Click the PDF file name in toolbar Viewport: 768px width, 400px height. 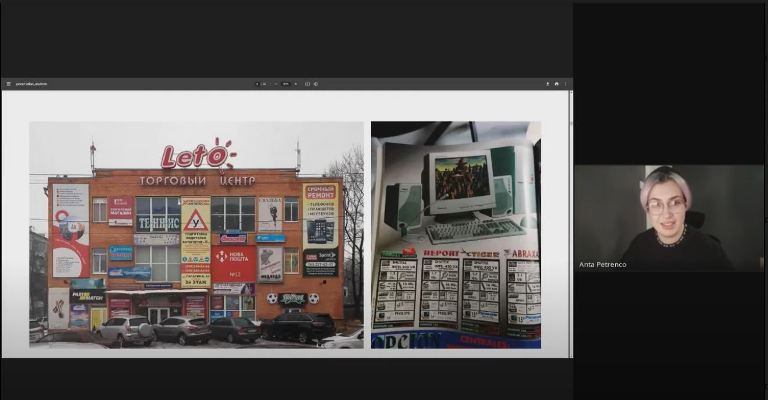click(x=31, y=84)
